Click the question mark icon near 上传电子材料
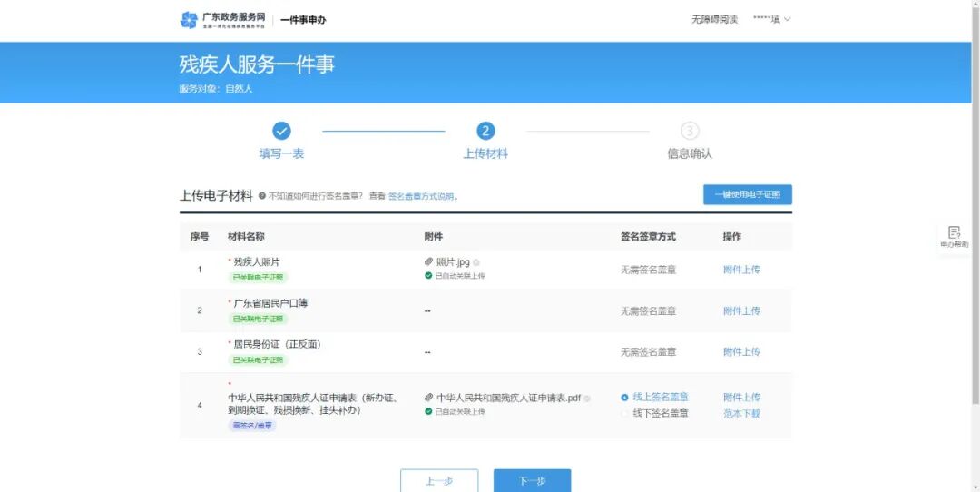The height and width of the screenshot is (492, 980). pos(262,196)
